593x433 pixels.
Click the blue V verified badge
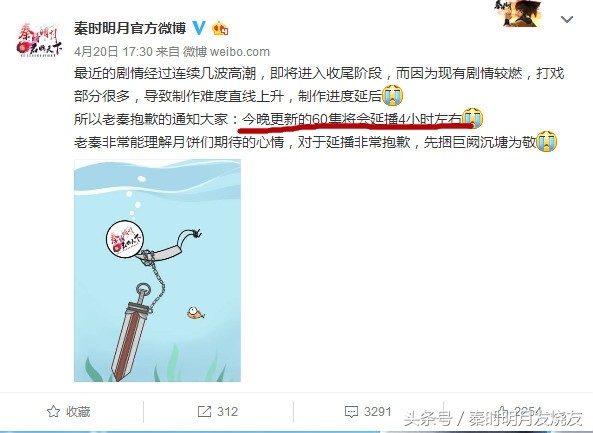pyautogui.click(x=199, y=28)
